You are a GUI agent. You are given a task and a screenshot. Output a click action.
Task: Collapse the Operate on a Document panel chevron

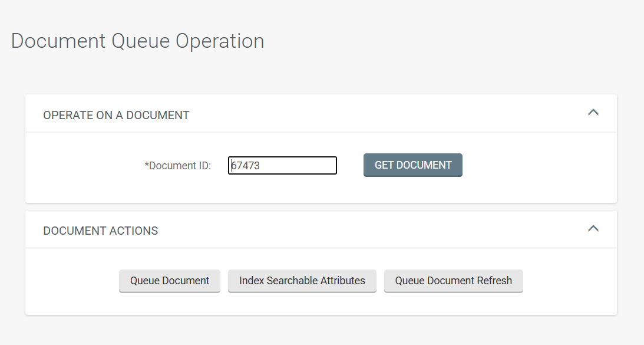[593, 112]
